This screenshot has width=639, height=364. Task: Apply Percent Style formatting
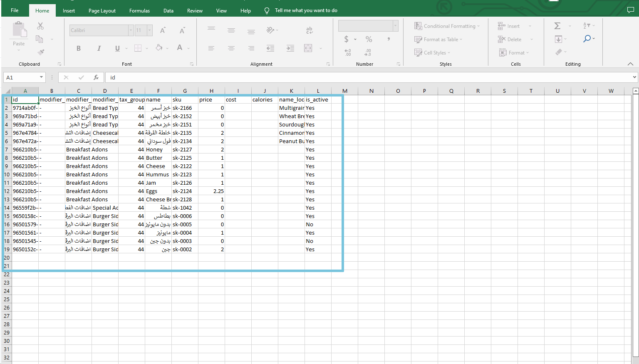pyautogui.click(x=368, y=39)
